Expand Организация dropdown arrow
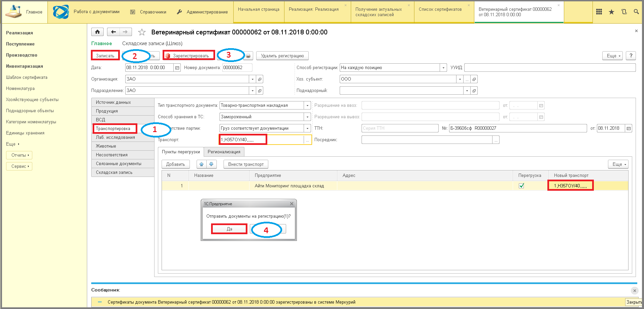The image size is (644, 309). coord(252,79)
